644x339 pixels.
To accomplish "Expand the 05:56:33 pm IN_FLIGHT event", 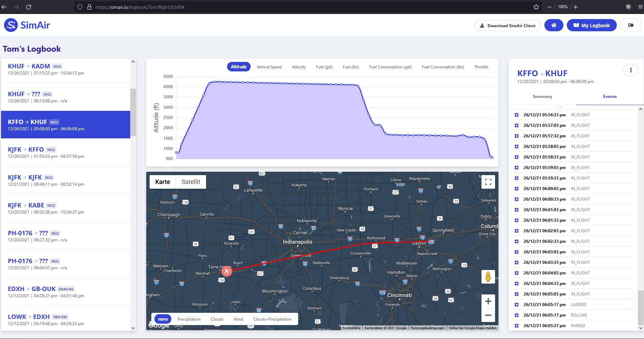I will pos(516,115).
